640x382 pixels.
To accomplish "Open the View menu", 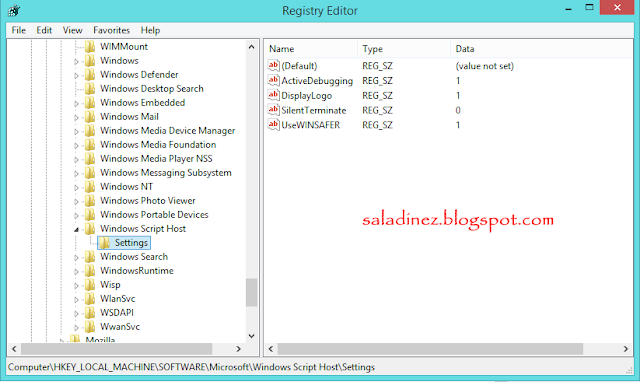I will (x=73, y=30).
